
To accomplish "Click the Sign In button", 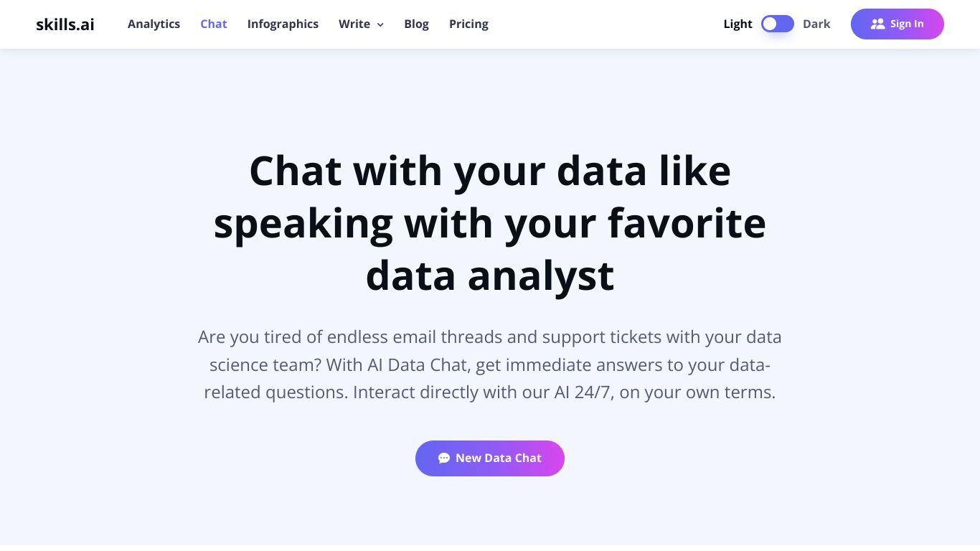I will coord(897,24).
